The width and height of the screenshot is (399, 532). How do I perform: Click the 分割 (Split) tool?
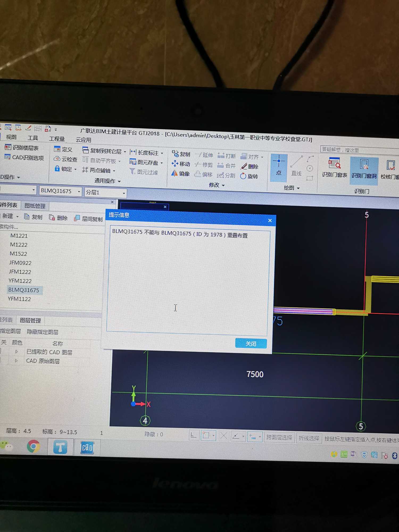click(226, 175)
